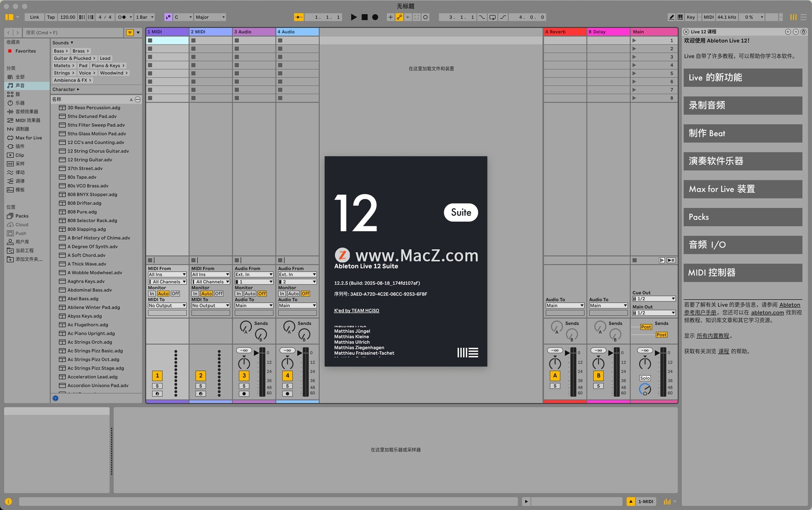Open the 1 Bar quantization dropdown
812x510 pixels.
pos(145,17)
